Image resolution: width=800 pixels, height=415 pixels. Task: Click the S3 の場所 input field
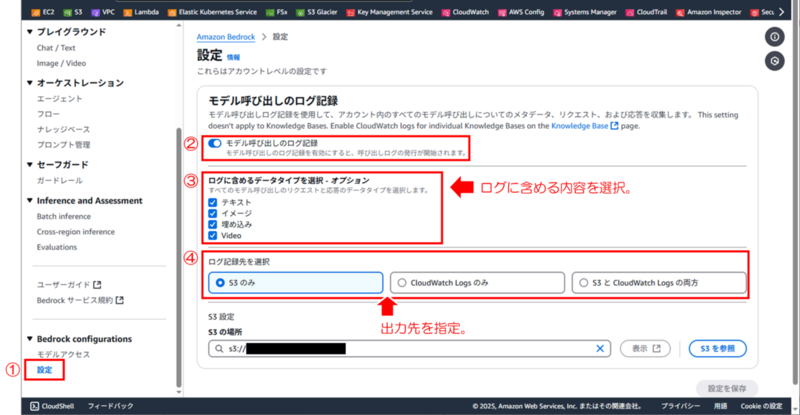coord(409,349)
